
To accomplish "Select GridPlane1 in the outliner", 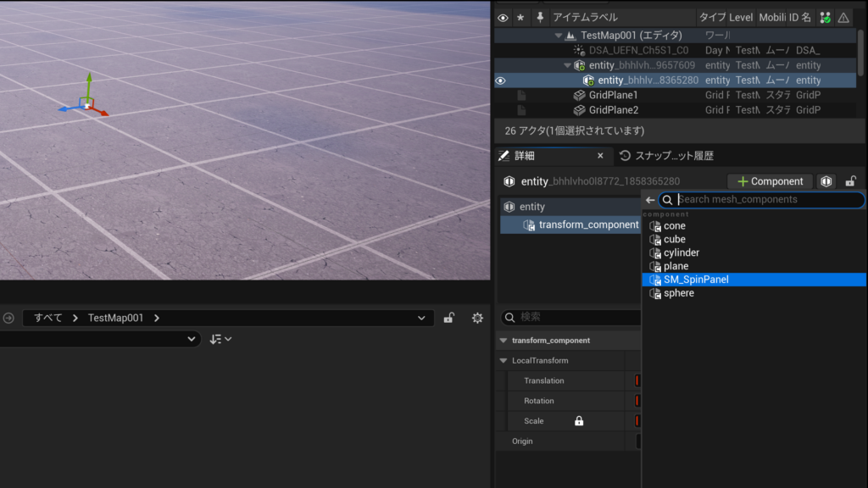I will pos(613,96).
